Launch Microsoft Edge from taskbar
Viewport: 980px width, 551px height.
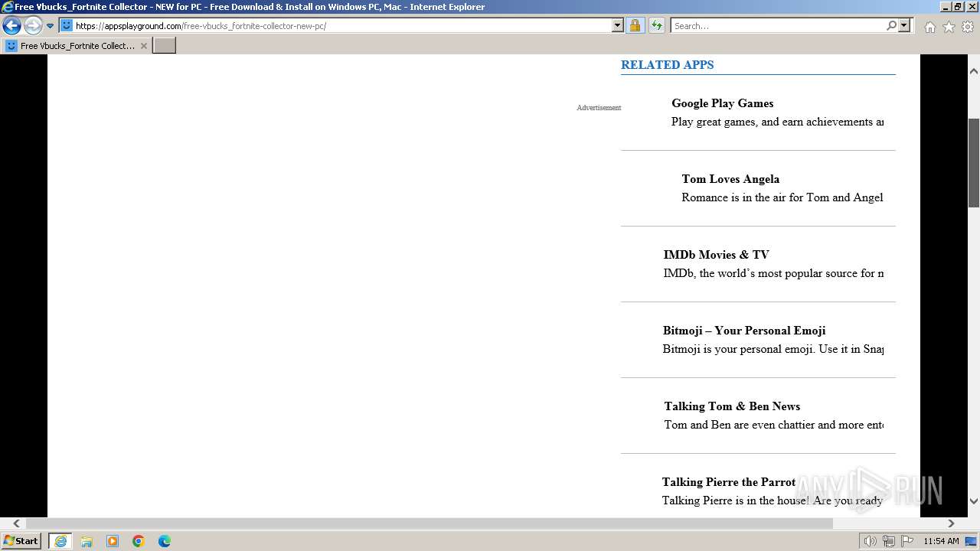click(165, 541)
